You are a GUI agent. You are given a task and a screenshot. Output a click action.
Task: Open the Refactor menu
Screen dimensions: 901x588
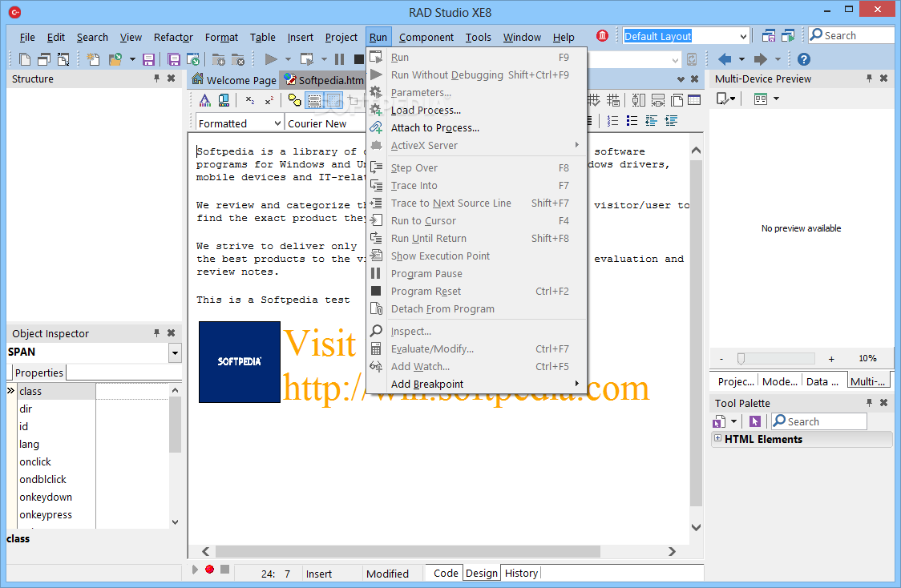(173, 37)
